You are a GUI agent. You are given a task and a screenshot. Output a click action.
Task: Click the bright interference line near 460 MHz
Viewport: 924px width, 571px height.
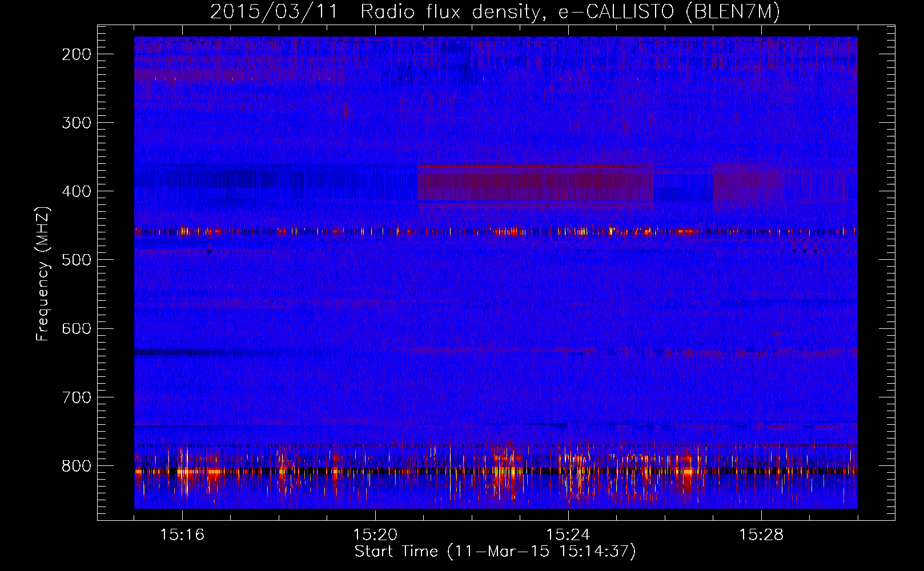pyautogui.click(x=496, y=232)
